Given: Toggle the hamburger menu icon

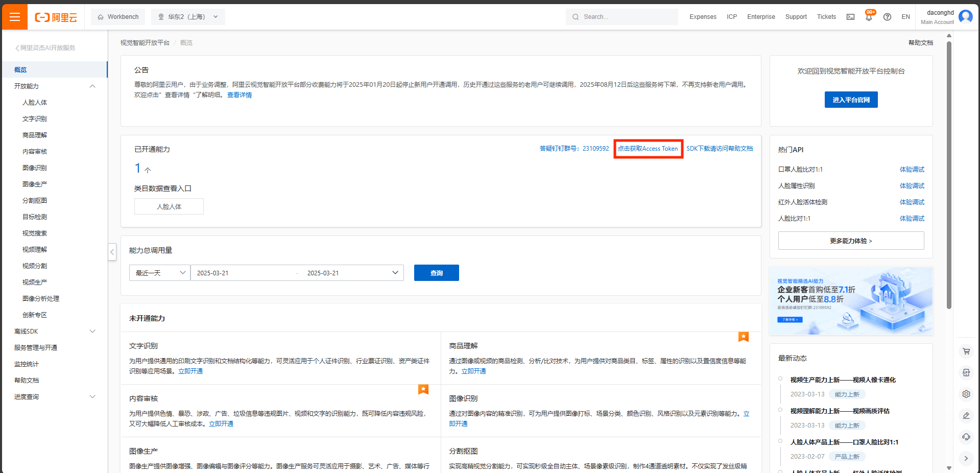Looking at the screenshot, I should coord(14,16).
